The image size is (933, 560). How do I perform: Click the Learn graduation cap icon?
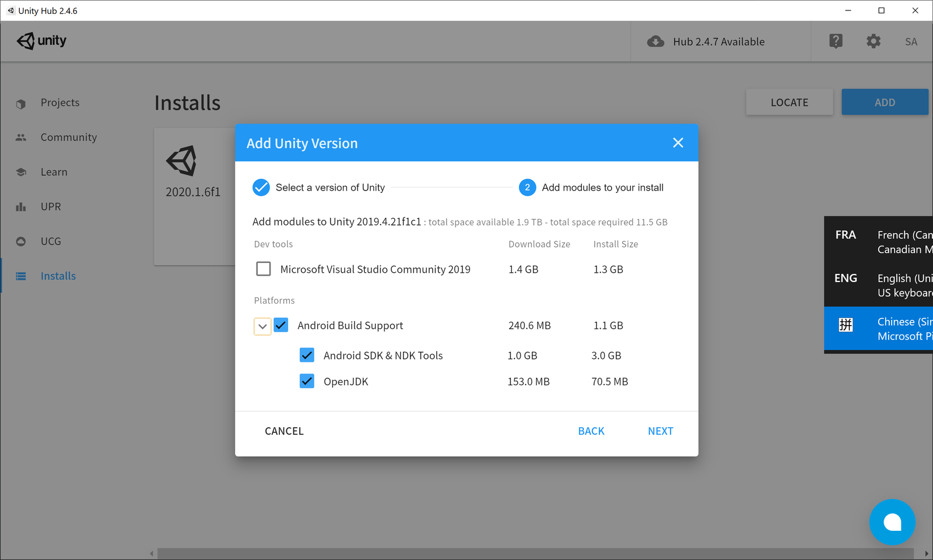(21, 172)
